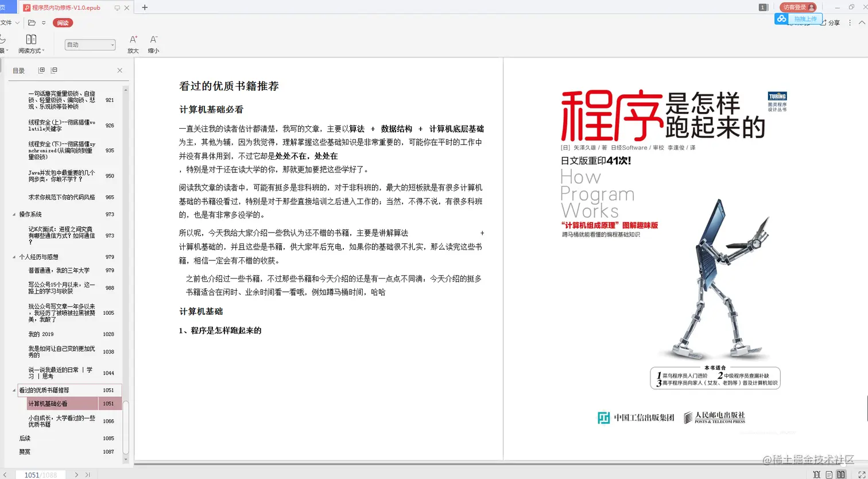Open dropdown arrow next to folder icon
The image size is (868, 479).
coord(44,22)
